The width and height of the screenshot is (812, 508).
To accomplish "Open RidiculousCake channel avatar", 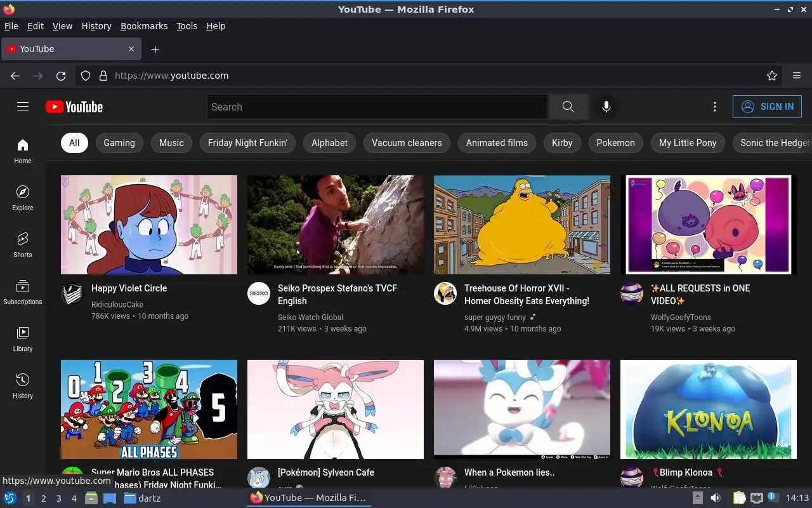I will click(x=72, y=293).
